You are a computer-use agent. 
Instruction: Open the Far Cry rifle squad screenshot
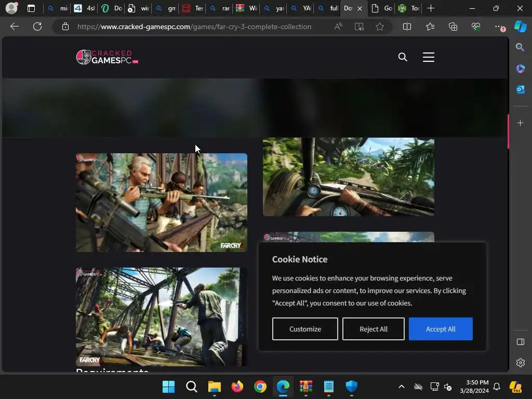tap(162, 203)
